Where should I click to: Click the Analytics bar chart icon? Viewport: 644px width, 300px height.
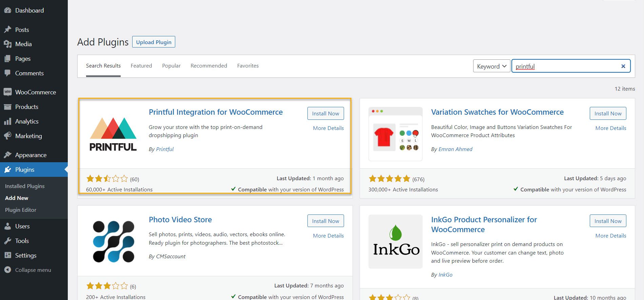click(x=7, y=121)
